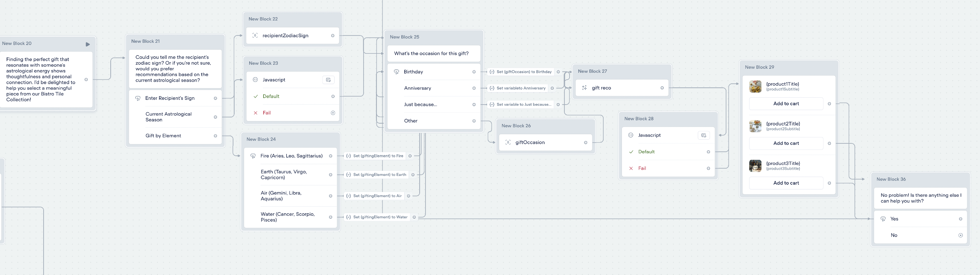The height and width of the screenshot is (275, 980).
Task: Select the Javascript code icon in New Block 23
Action: point(256,79)
